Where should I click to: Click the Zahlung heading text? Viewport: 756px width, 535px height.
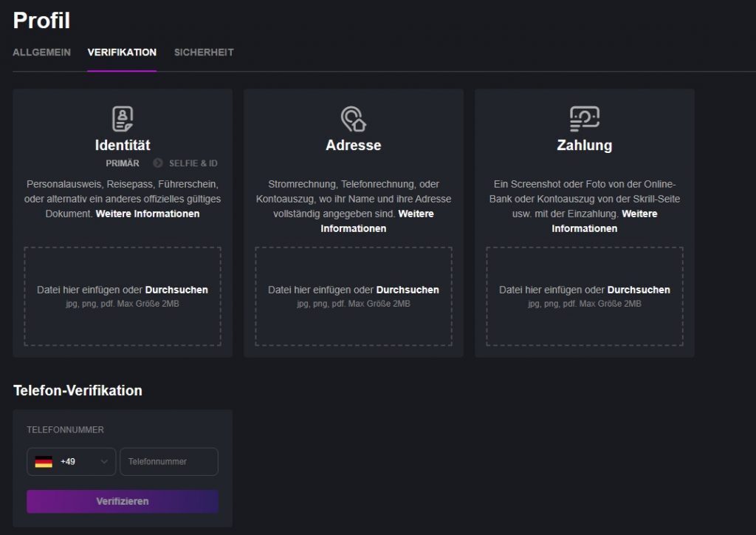[585, 146]
